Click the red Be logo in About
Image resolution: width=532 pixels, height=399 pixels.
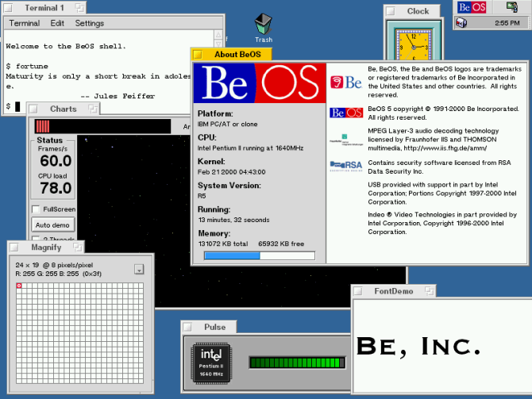coord(346,82)
